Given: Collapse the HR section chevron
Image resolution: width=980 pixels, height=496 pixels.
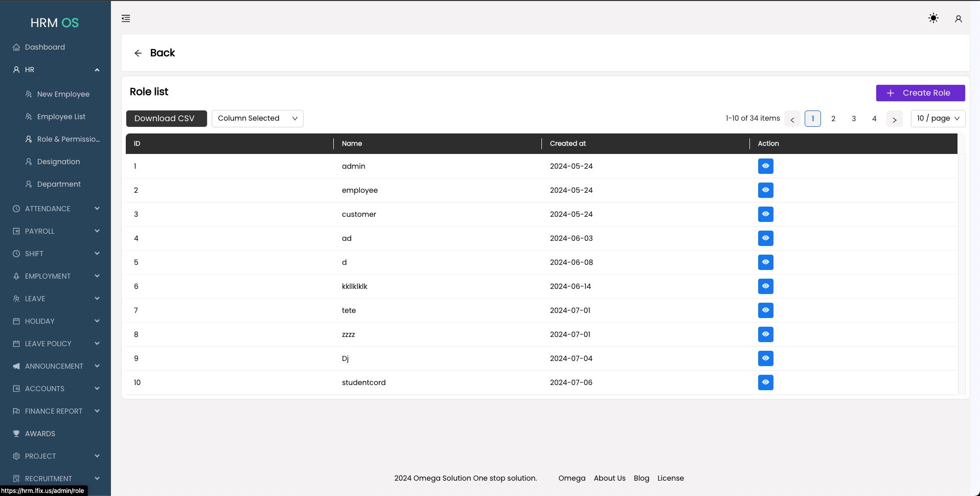Looking at the screenshot, I should (97, 70).
